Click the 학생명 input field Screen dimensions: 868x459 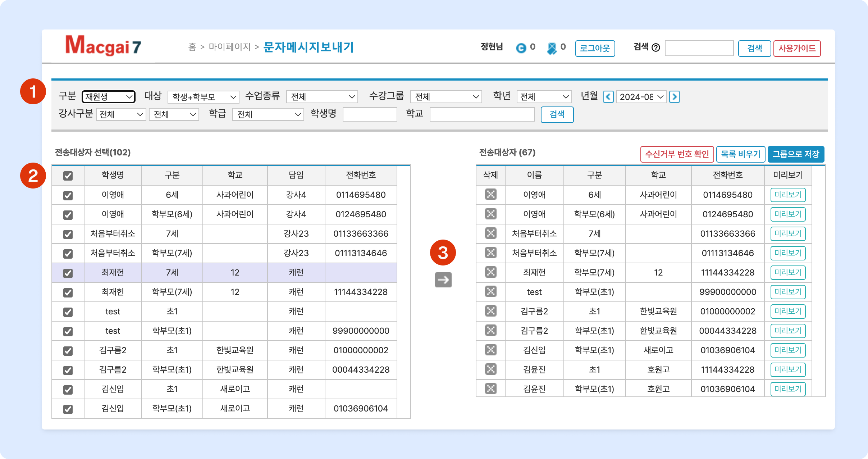[370, 114]
